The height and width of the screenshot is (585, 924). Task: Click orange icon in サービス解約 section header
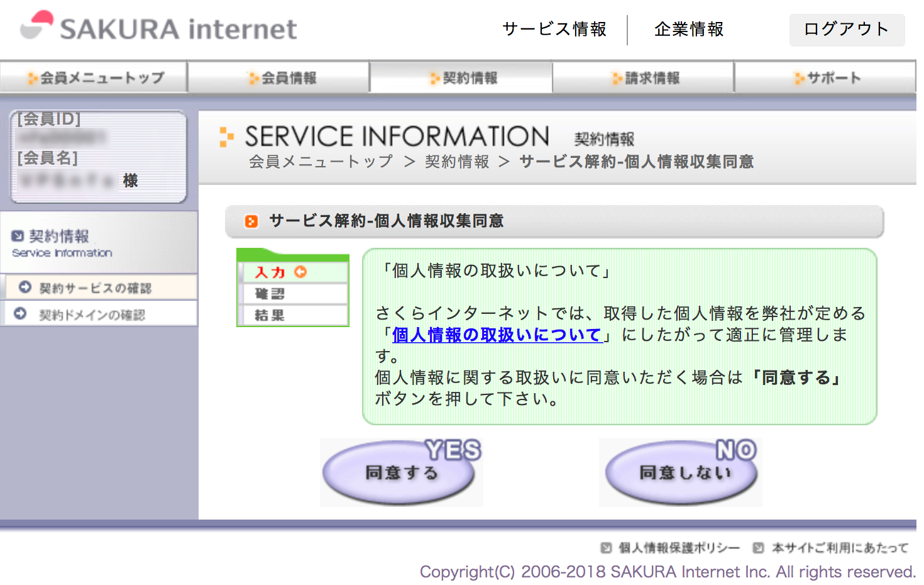[x=251, y=221]
